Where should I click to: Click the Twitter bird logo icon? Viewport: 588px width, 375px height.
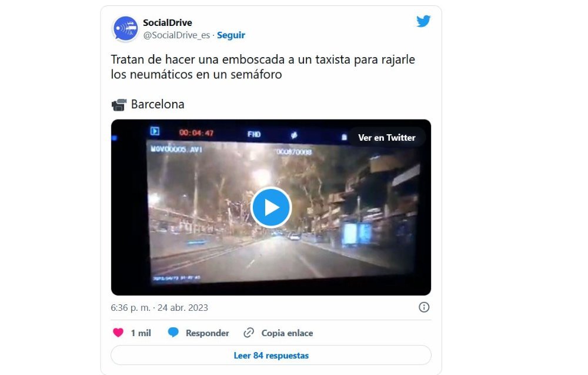[423, 21]
